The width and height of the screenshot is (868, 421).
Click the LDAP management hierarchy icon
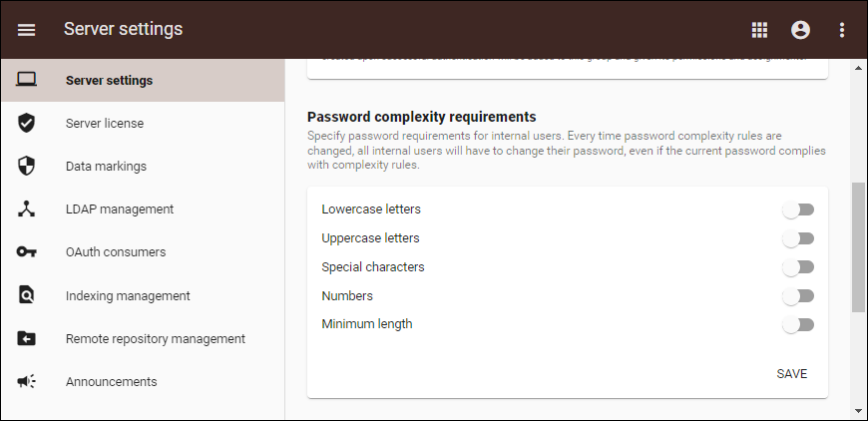(27, 210)
